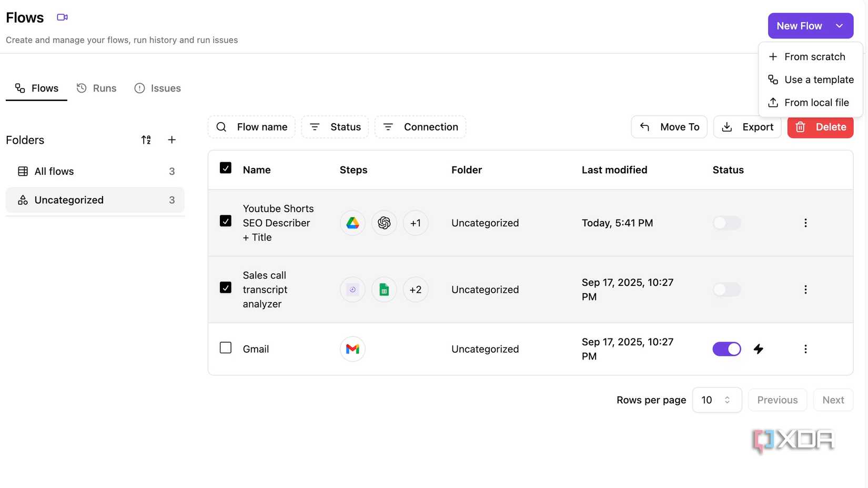Click the video tutorial icon beside Flows title

[x=62, y=17]
